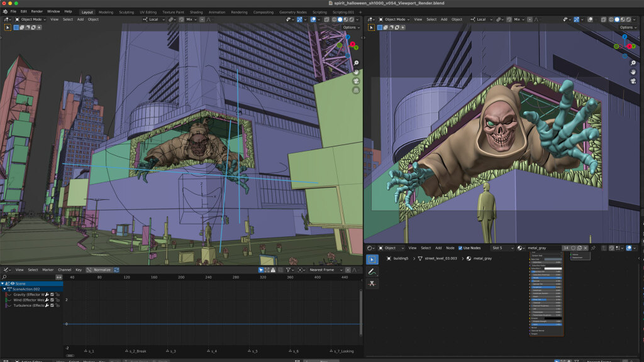Collapse the SceneAction.002 channel group
The height and width of the screenshot is (362, 644).
4,289
